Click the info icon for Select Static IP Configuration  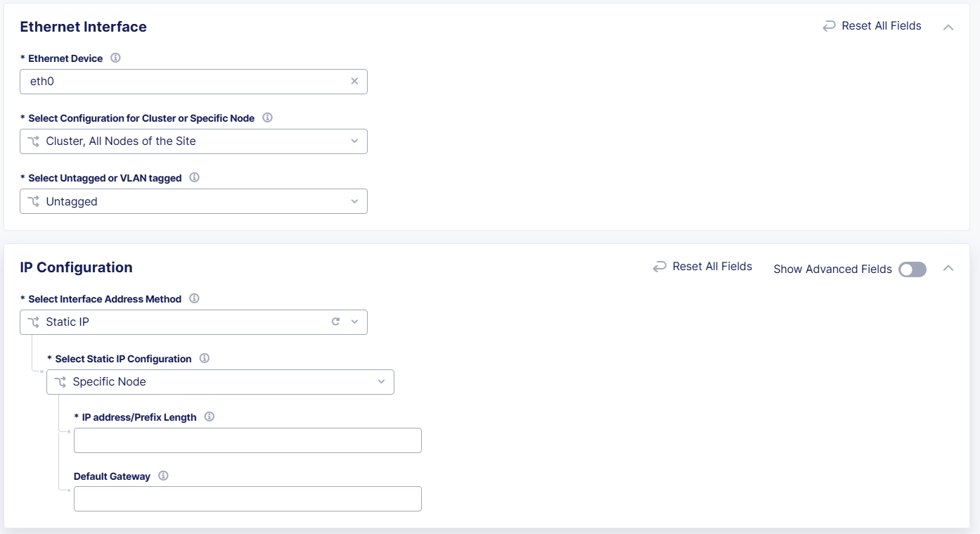tap(205, 358)
